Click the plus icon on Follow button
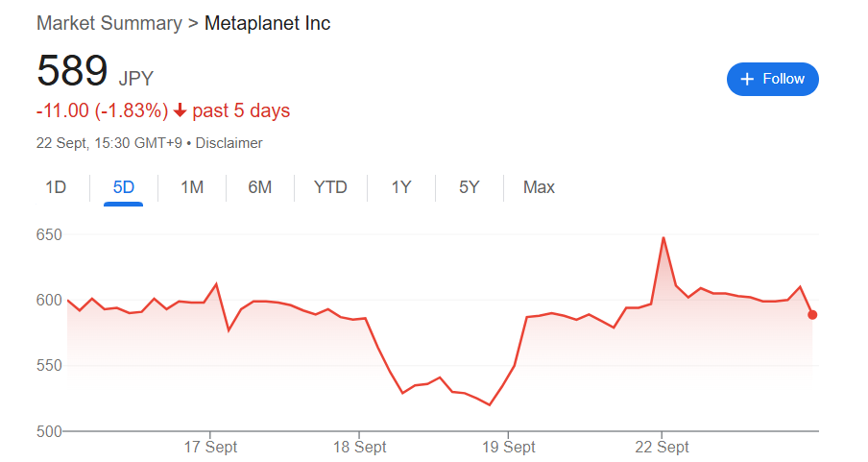 point(747,79)
